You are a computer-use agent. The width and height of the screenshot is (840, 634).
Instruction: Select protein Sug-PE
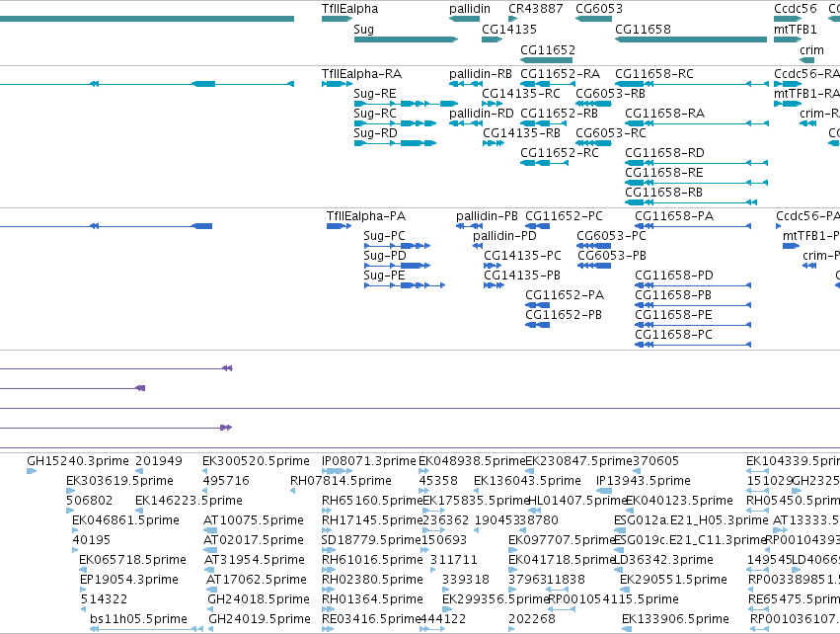384,276
